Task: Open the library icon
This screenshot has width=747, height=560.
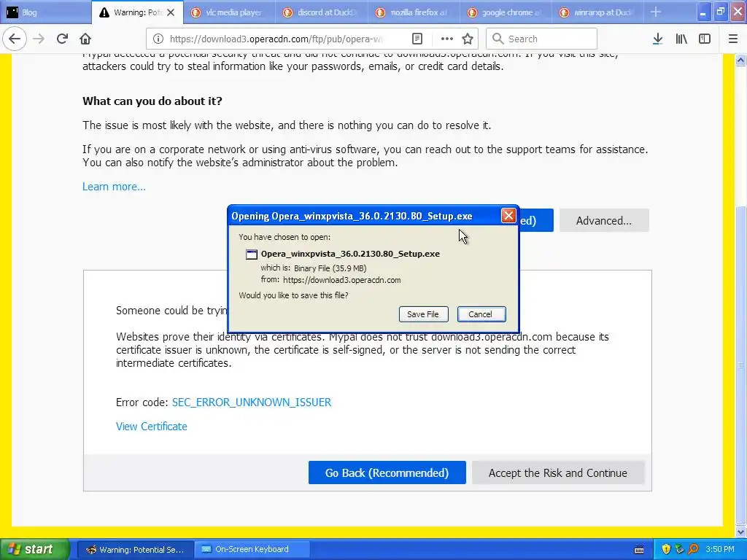Action: coord(681,39)
